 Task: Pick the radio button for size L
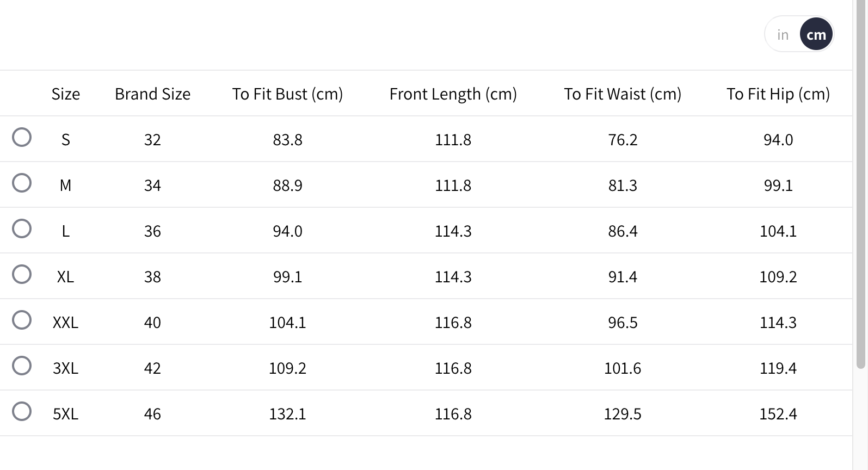pos(22,229)
